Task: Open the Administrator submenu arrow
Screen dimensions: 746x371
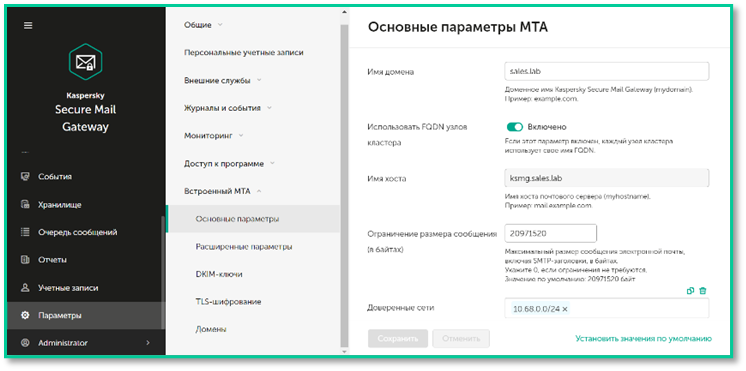Action: pos(147,342)
